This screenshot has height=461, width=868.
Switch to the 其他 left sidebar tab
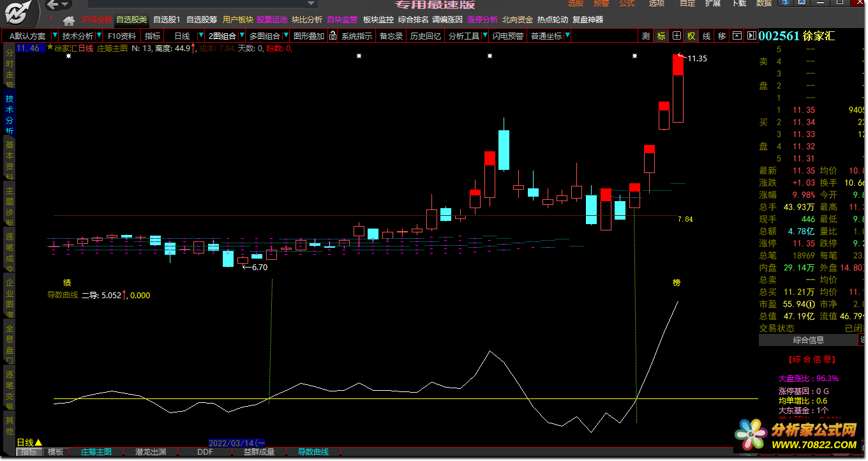[x=9, y=426]
